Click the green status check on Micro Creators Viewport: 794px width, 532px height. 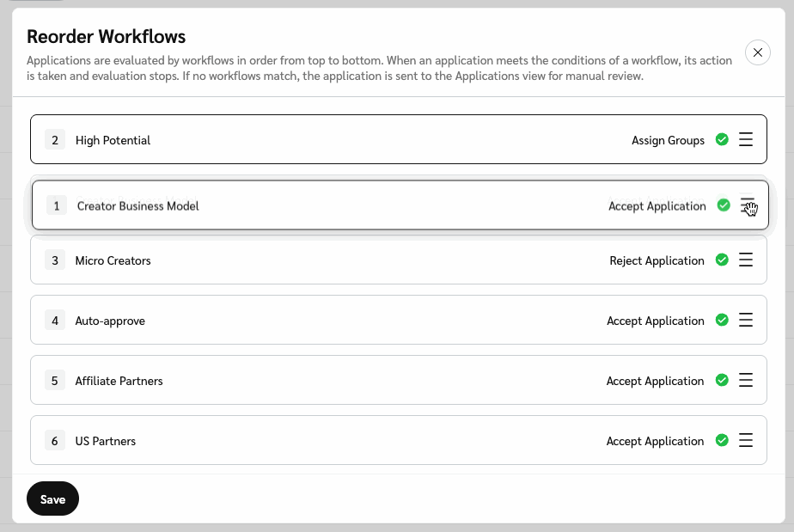point(722,260)
